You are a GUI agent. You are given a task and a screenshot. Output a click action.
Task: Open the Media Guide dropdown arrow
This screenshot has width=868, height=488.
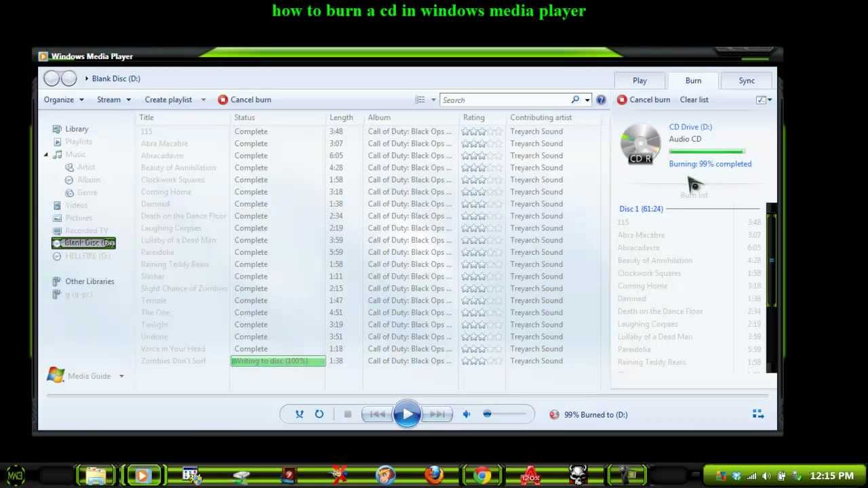121,376
